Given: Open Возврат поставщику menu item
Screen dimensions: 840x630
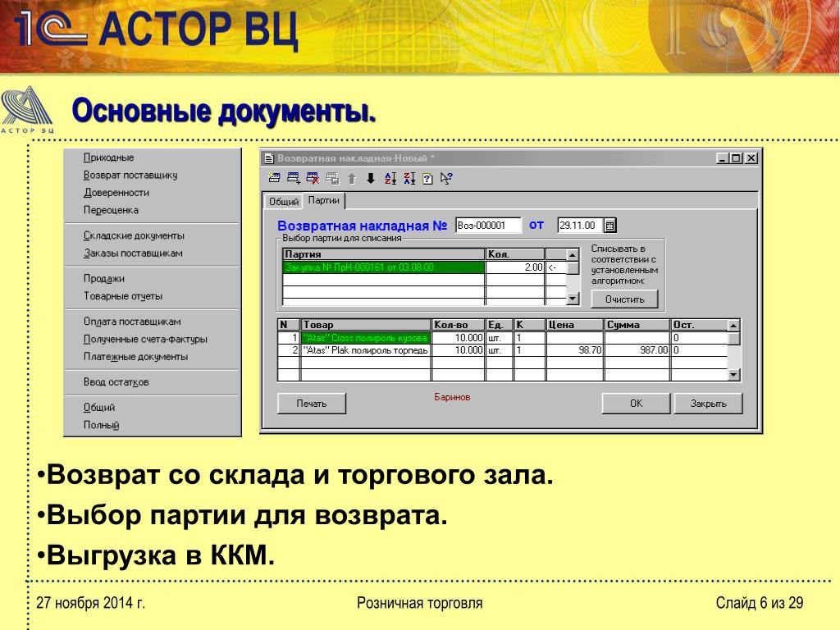Looking at the screenshot, I should (130, 176).
